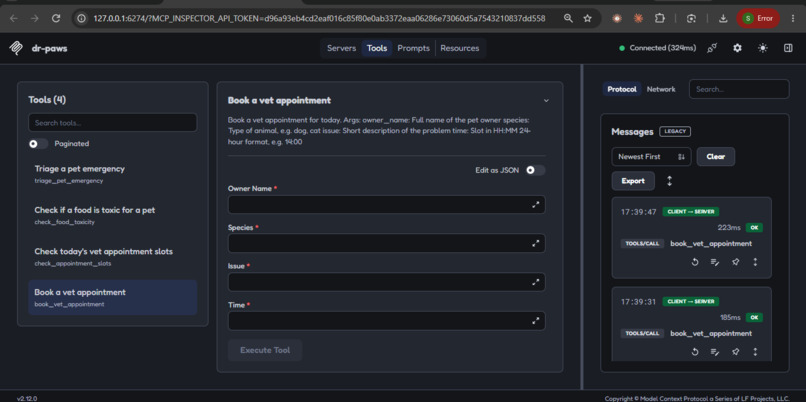Click the CLIENT → SERVER badge at 17:39:47
The height and width of the screenshot is (402, 806).
tap(690, 212)
